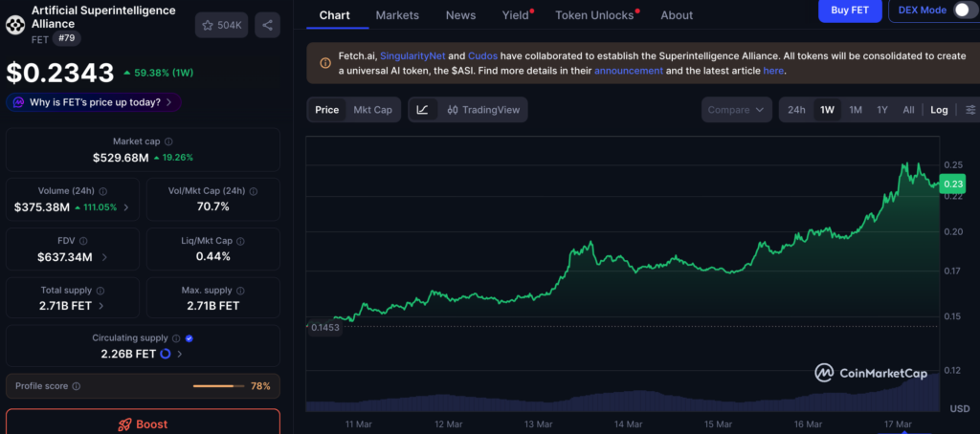The image size is (980, 434).
Task: Click the 2.71B FET max supply value
Action: [x=213, y=306]
